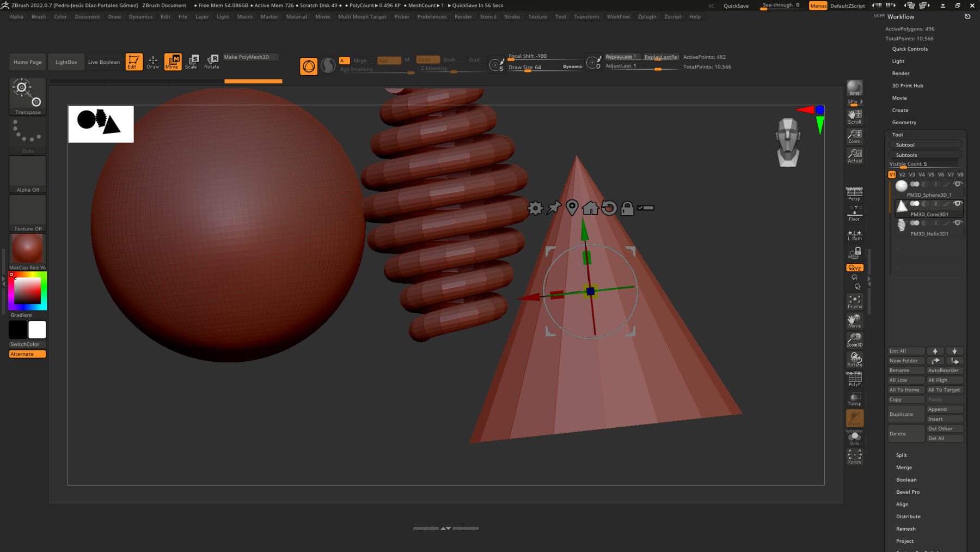Pick a color from the gradient color picker

[26, 290]
